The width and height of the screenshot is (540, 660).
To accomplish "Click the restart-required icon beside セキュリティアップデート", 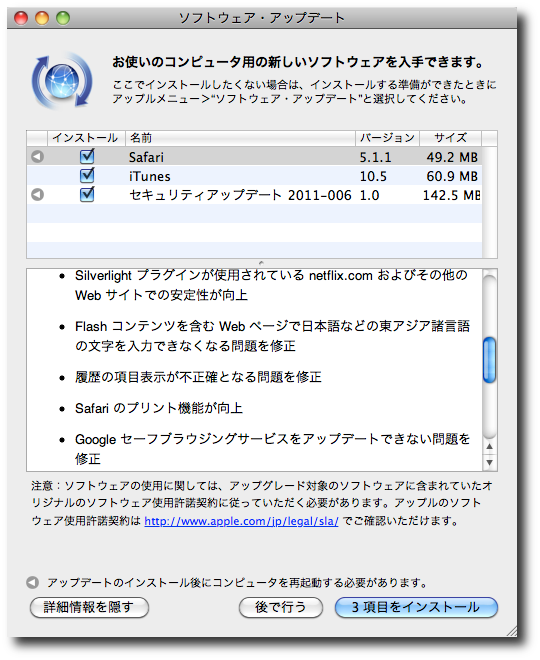I will pos(37,194).
